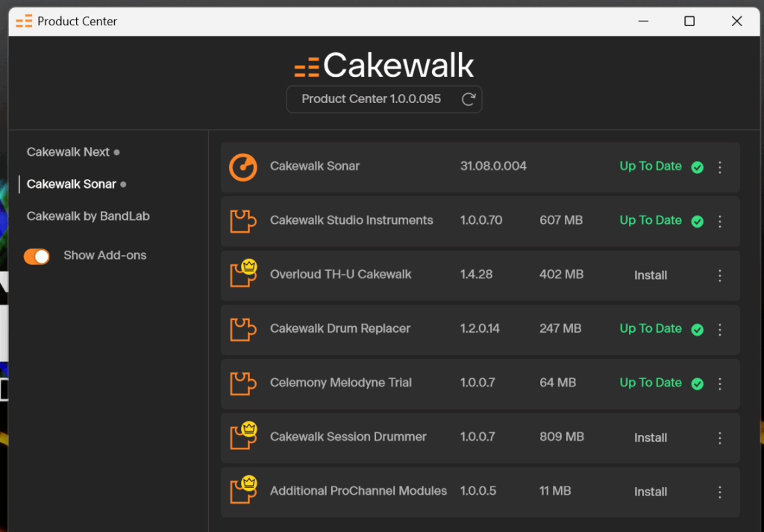This screenshot has width=764, height=532.
Task: Open the three-dot menu for Cakewalk Drum Replacer
Action: [720, 329]
